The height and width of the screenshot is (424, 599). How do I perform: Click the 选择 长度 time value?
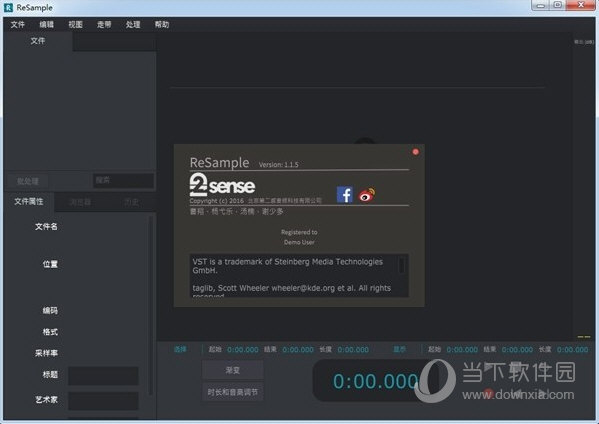click(x=353, y=350)
